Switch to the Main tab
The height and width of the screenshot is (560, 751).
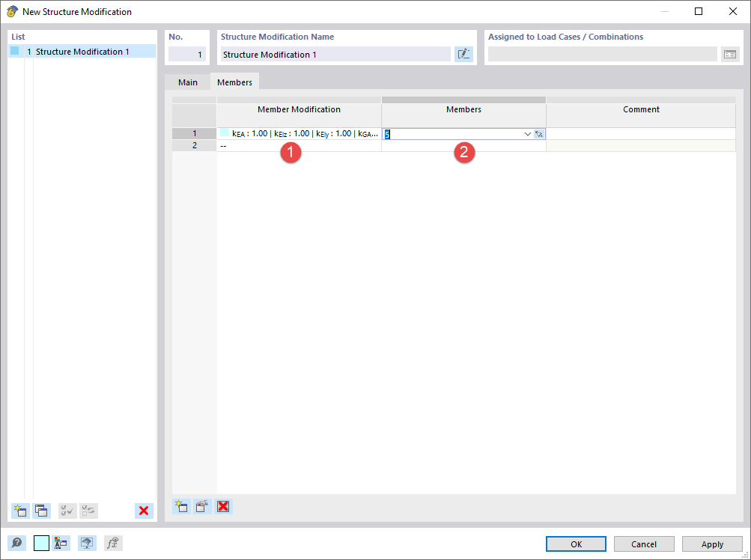187,82
